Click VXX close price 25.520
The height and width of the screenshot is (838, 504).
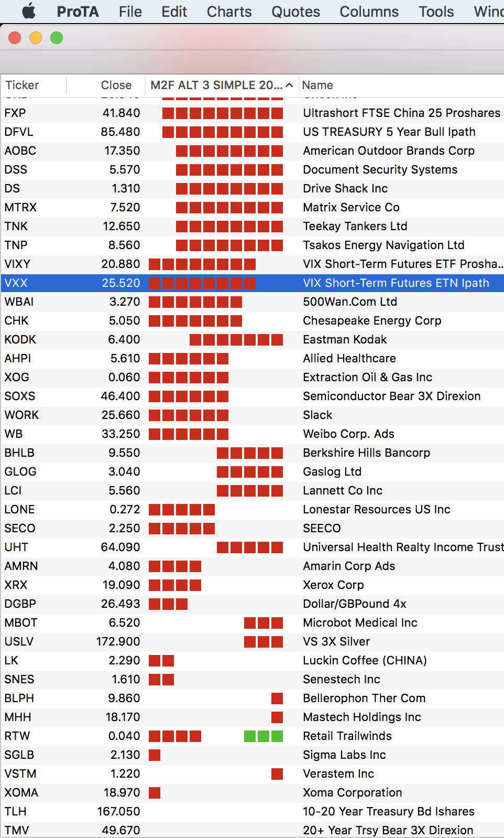(121, 283)
